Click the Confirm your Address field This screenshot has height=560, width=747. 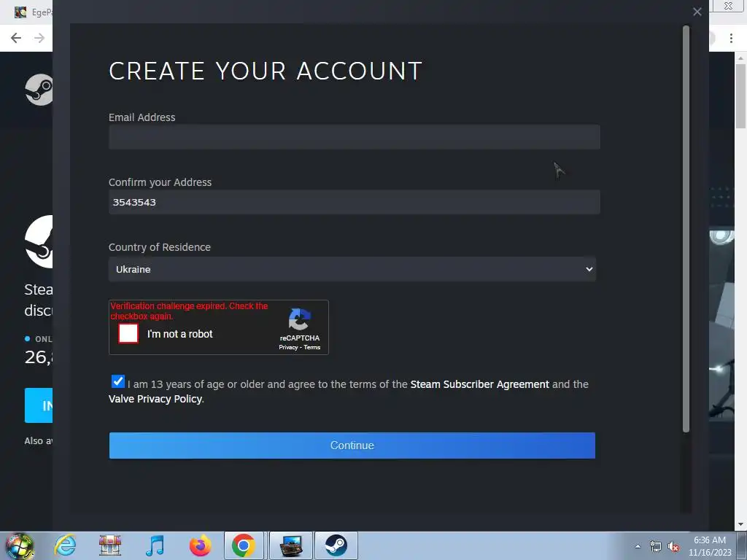pos(354,202)
